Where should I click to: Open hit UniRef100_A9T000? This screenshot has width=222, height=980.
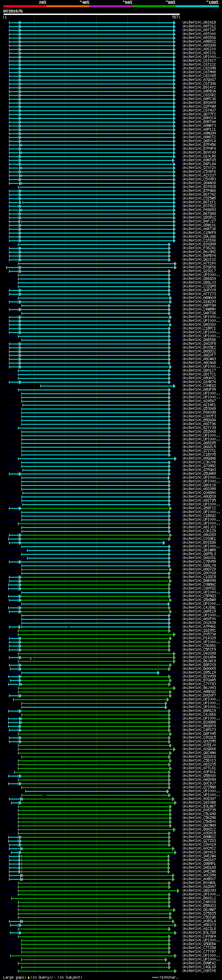(x=199, y=34)
